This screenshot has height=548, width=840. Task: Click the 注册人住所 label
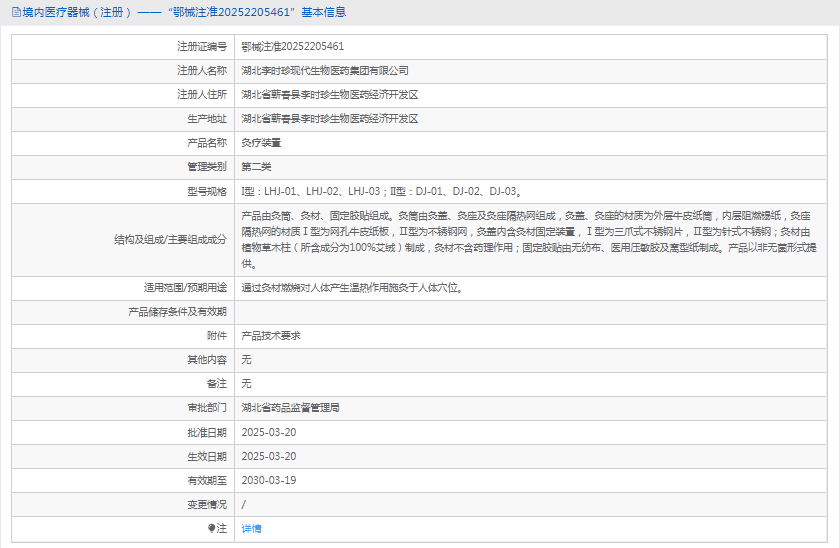[x=202, y=95]
